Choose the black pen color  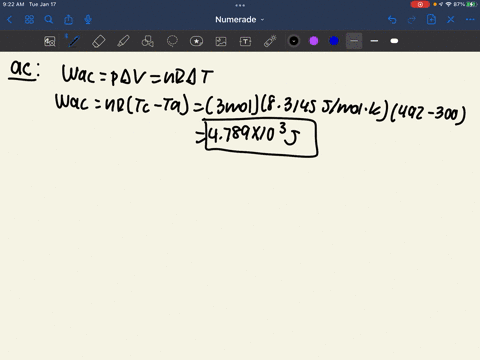coord(294,41)
